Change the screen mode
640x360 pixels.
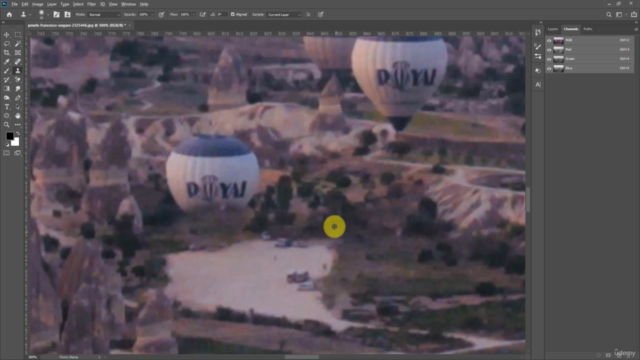point(18,153)
